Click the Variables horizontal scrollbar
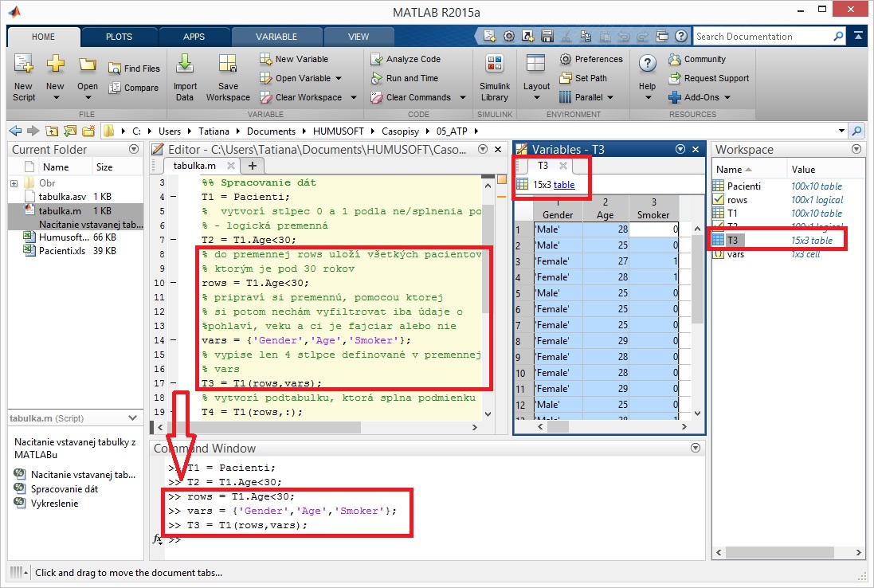The image size is (874, 588). (x=611, y=426)
